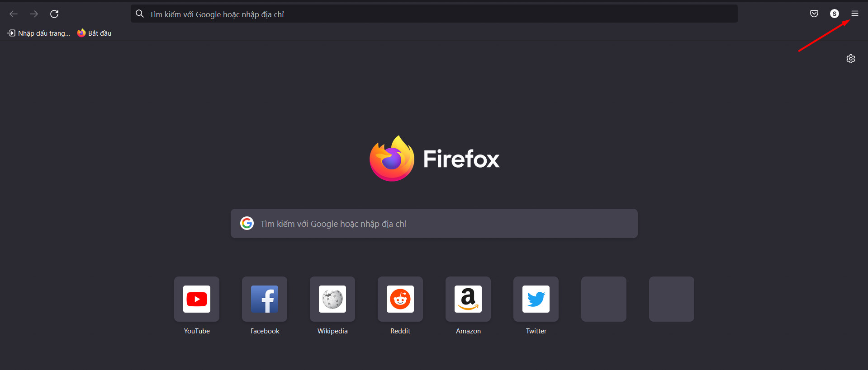Open the 'Bắt đầu' bookmark

point(94,33)
